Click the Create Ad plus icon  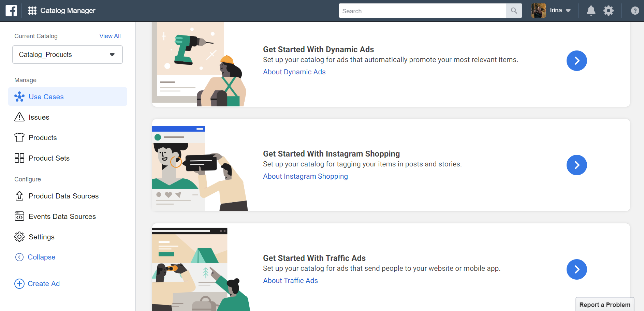[x=19, y=284]
